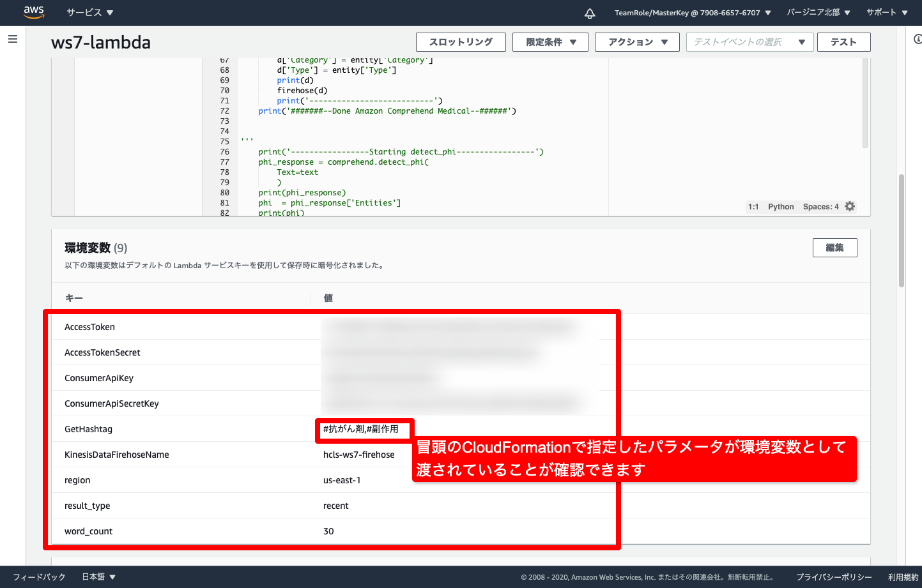
Task: Click the page vertical scrollbar
Action: [902, 230]
